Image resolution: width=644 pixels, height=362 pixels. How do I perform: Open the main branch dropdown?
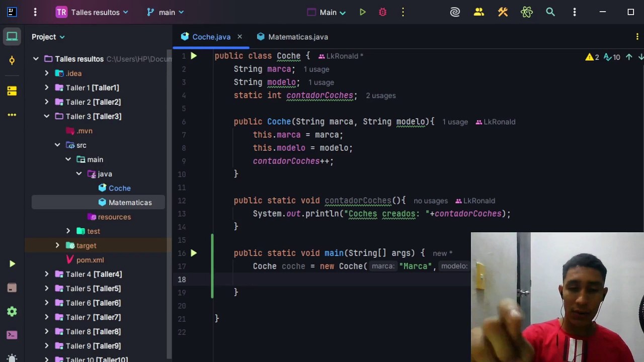coord(166,12)
